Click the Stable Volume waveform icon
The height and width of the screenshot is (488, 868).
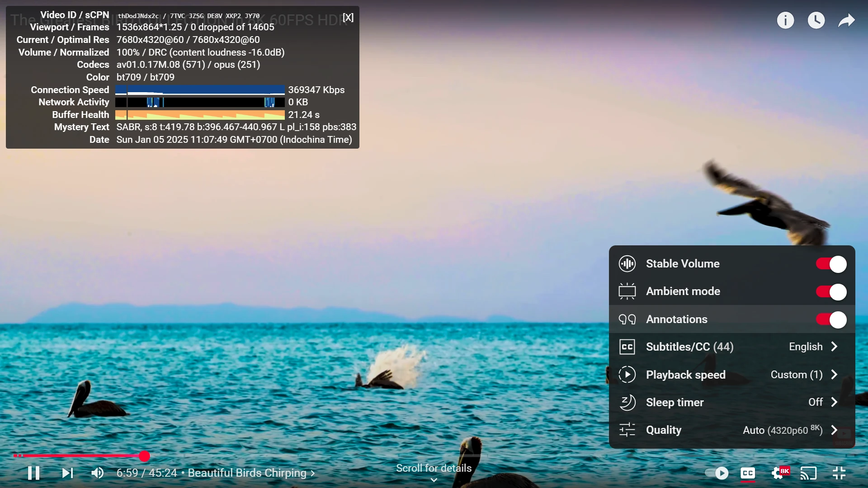pyautogui.click(x=627, y=264)
